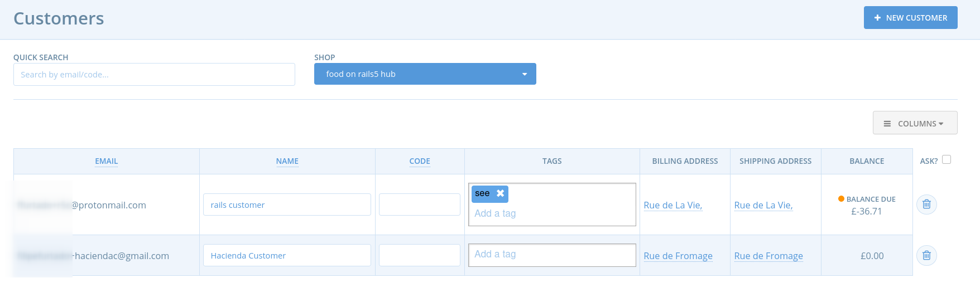Screen dimensions: 980x297
Task: Open shipping address 'Rue de Fromage'
Action: [768, 256]
